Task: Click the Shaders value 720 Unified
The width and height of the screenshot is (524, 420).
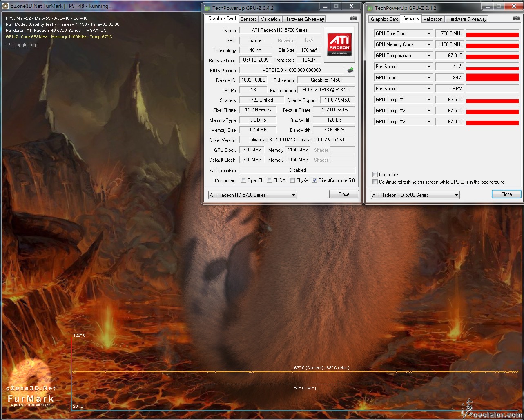Action: tap(262, 100)
